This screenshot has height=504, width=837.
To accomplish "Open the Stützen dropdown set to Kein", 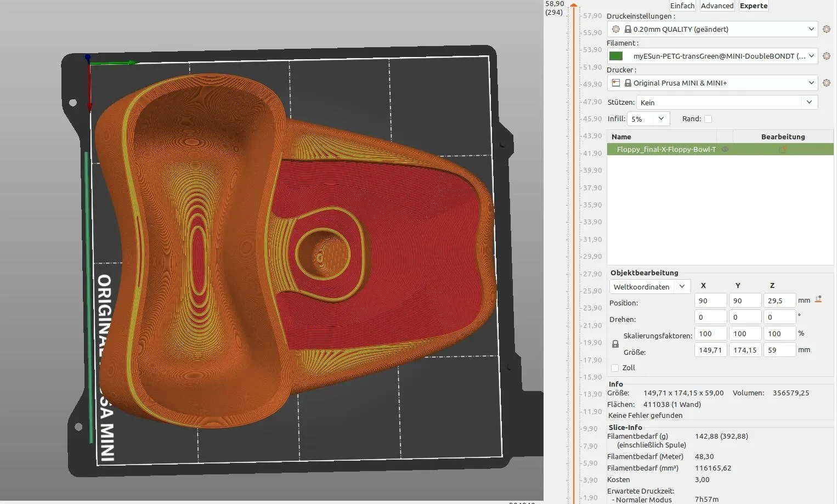I will point(727,103).
